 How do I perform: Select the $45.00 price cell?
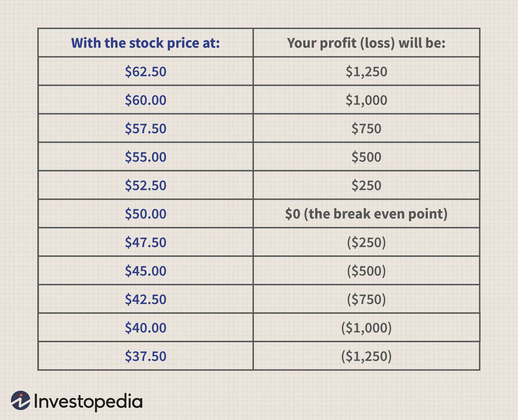[145, 270]
